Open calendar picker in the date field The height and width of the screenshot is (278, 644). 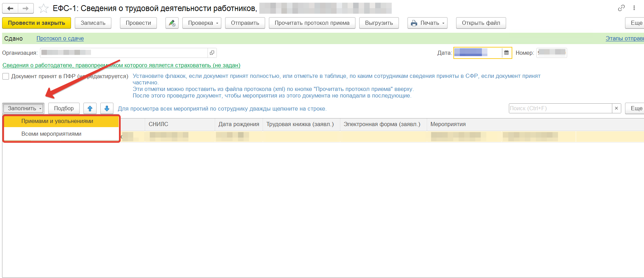(x=506, y=53)
